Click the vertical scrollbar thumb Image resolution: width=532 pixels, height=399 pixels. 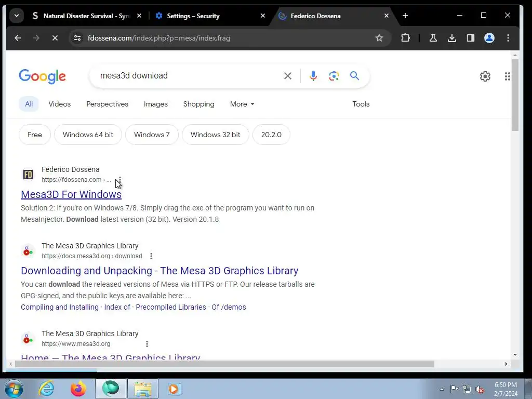(515, 95)
